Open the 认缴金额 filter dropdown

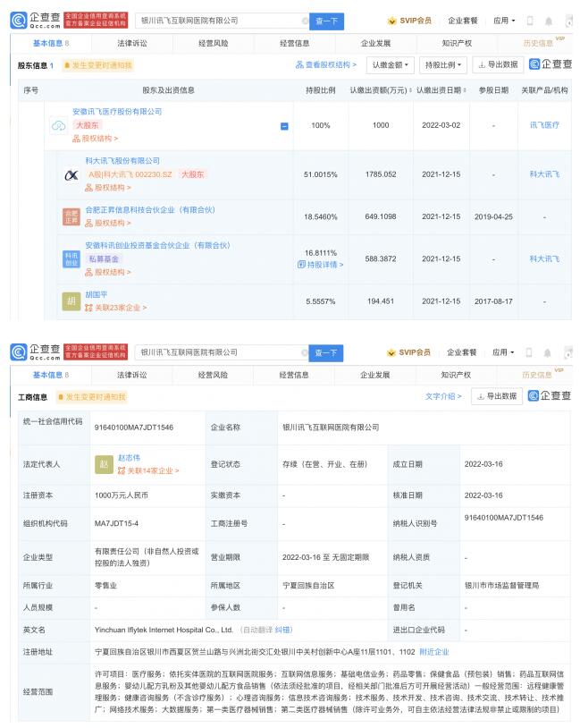(391, 65)
